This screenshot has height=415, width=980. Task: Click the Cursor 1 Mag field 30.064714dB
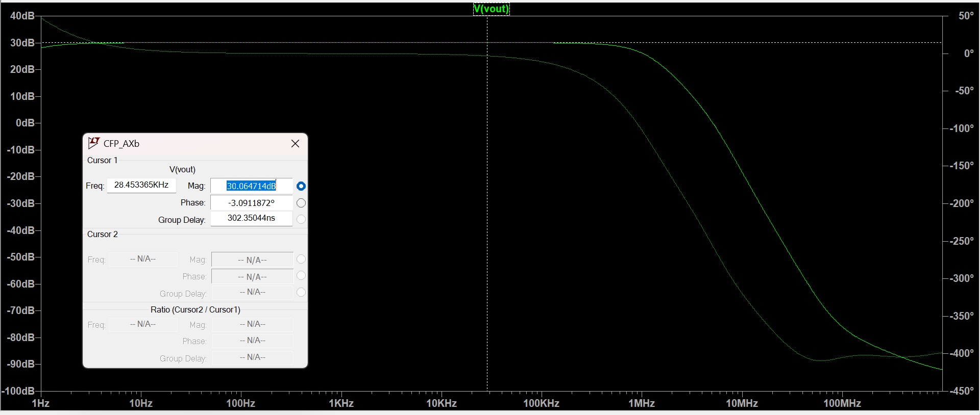tap(252, 186)
